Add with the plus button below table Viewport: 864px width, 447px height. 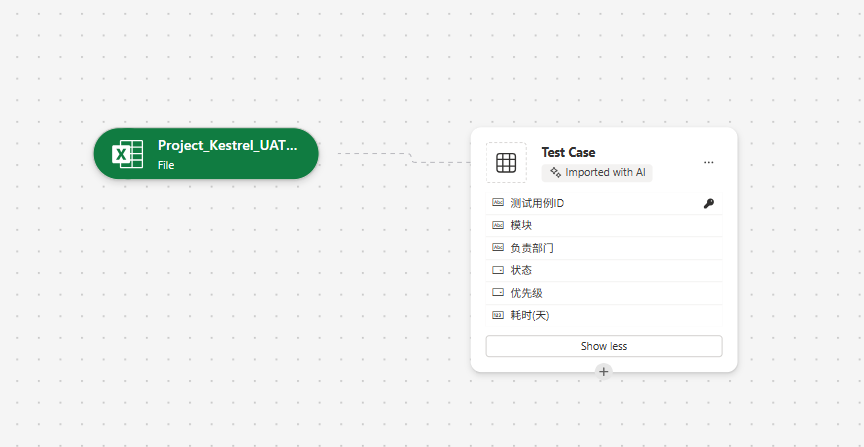click(604, 371)
